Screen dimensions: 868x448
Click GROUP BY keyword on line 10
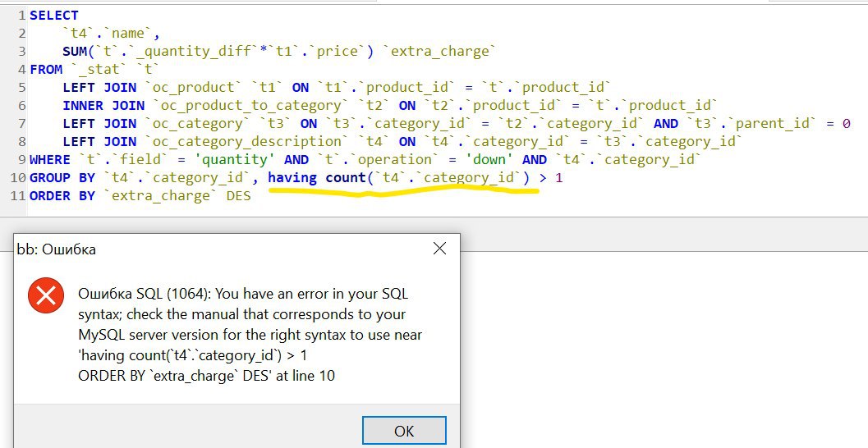62,178
